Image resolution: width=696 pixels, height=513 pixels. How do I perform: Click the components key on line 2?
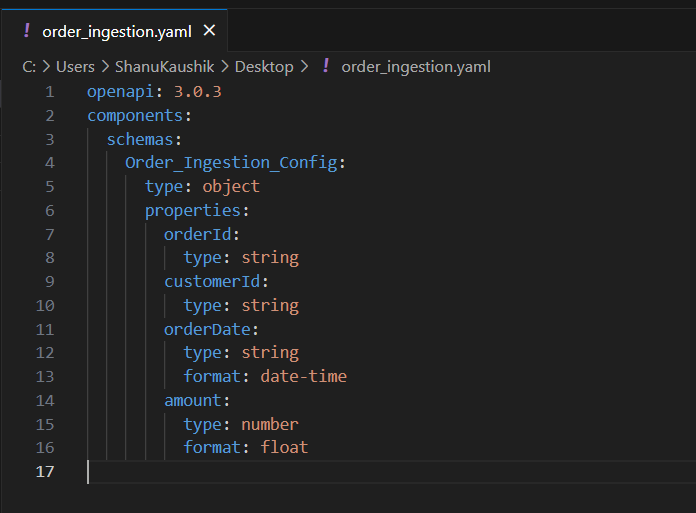[x=134, y=115]
